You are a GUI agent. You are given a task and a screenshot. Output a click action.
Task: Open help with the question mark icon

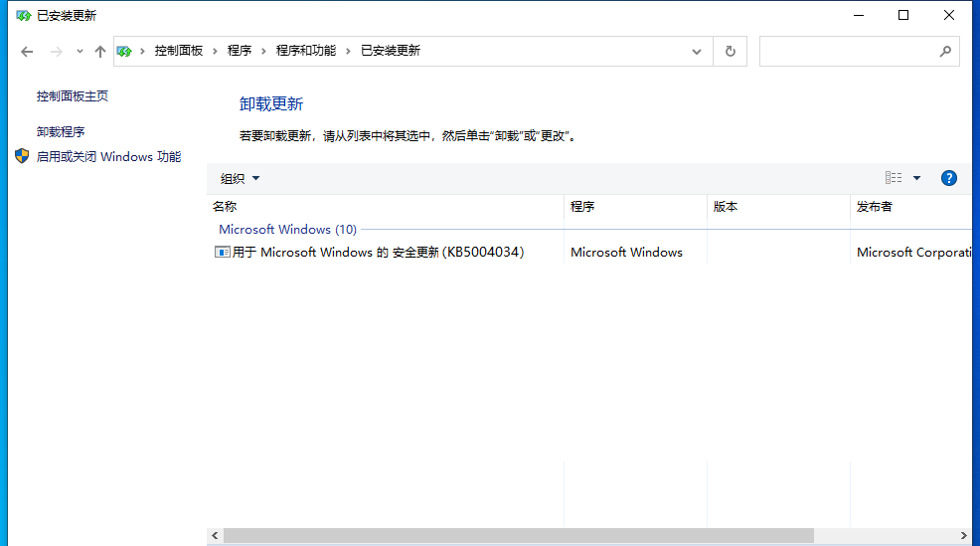click(x=949, y=178)
